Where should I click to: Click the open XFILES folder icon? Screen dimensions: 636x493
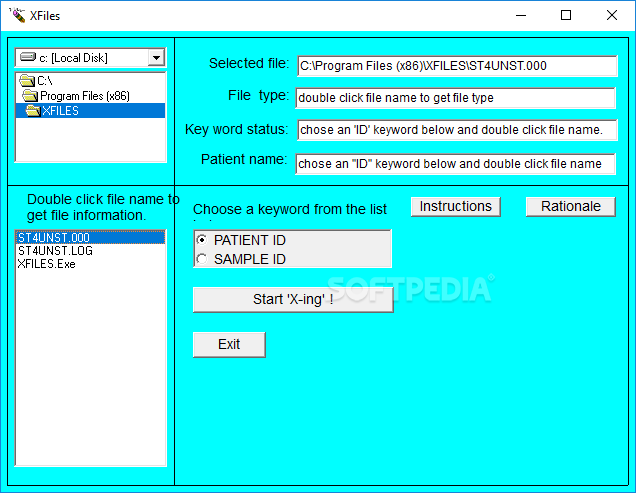pos(33,110)
